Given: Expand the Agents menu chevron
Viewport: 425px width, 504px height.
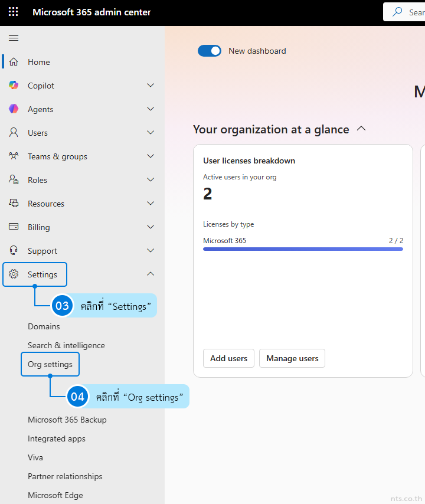Looking at the screenshot, I should (x=151, y=109).
